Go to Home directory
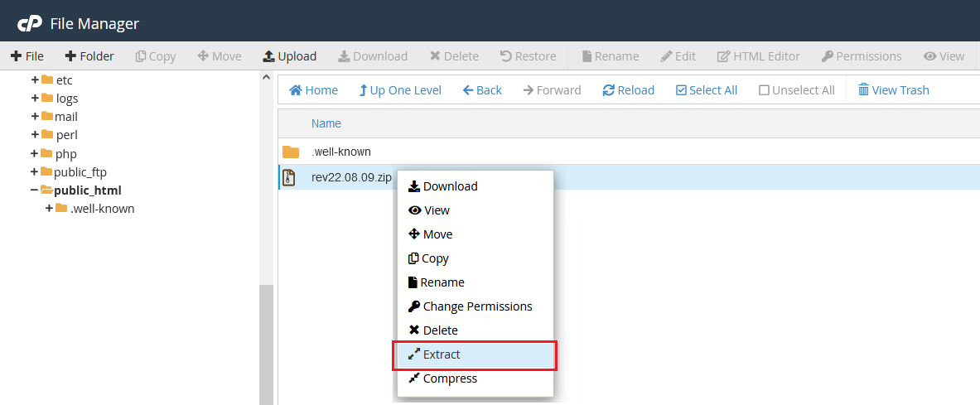The image size is (980, 405). [x=313, y=90]
